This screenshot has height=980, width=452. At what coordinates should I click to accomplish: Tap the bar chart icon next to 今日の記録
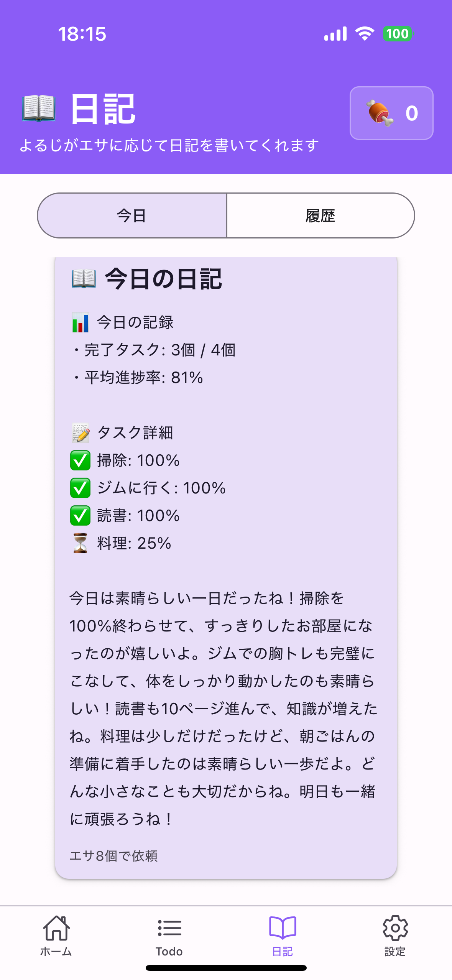[x=80, y=322]
